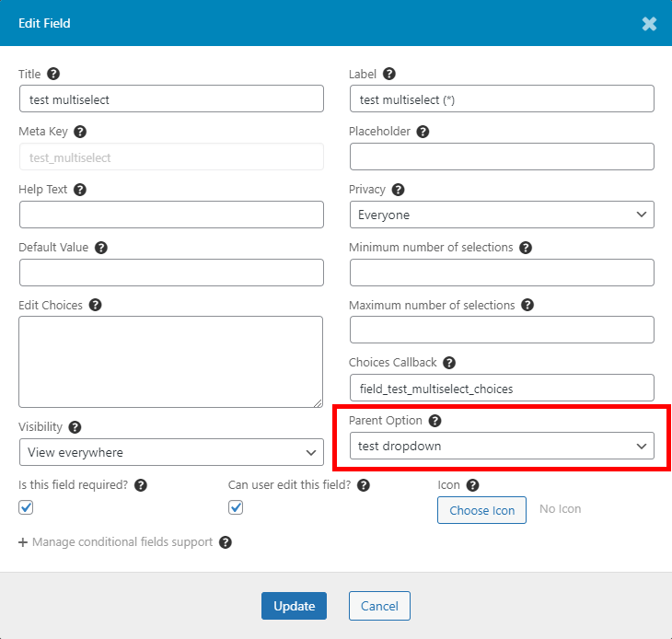Click into the Edit Choices textarea
672x639 pixels.
click(x=170, y=362)
